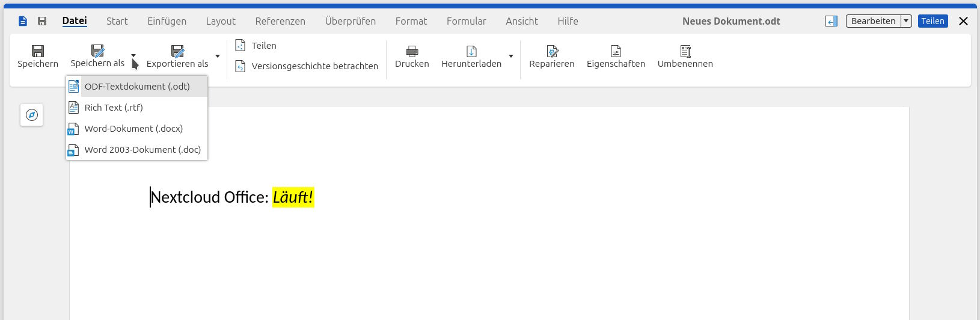
Task: Click the Umbenennen rename icon
Action: coord(685,52)
